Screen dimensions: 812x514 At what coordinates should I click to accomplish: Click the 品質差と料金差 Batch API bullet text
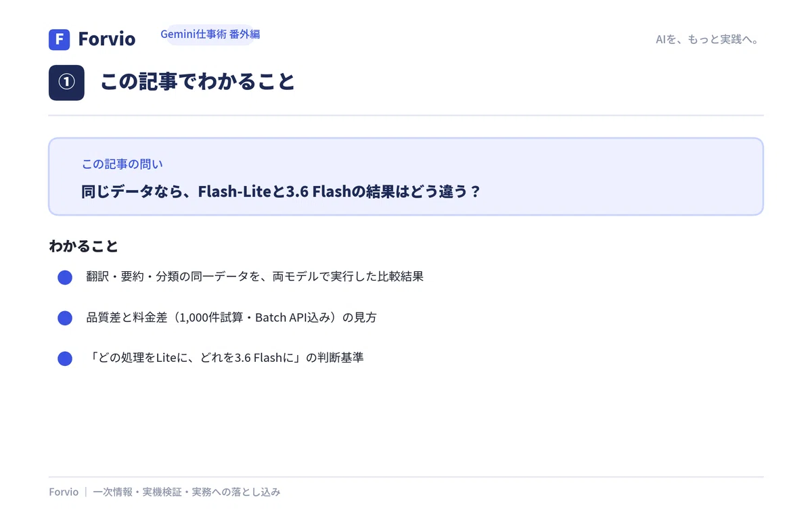coord(231,317)
